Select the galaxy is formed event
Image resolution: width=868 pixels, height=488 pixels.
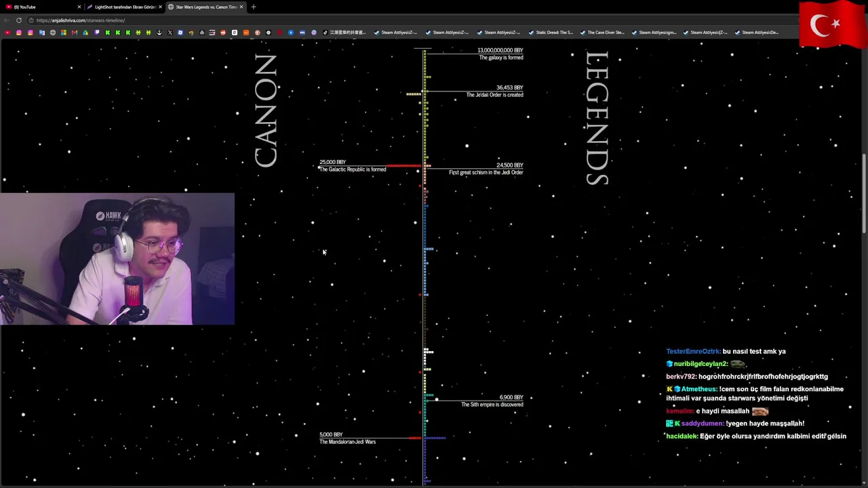[500, 54]
